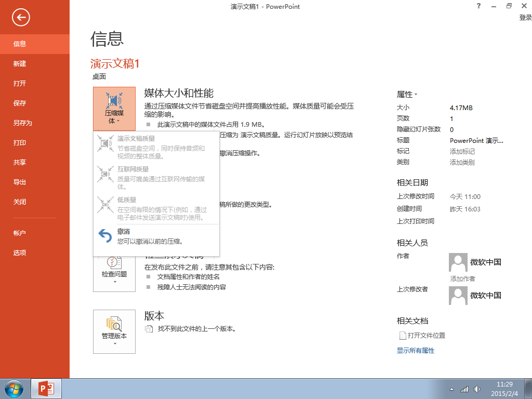532x399 pixels.
Task: Click the network signal tray icon
Action: pyautogui.click(x=464, y=389)
